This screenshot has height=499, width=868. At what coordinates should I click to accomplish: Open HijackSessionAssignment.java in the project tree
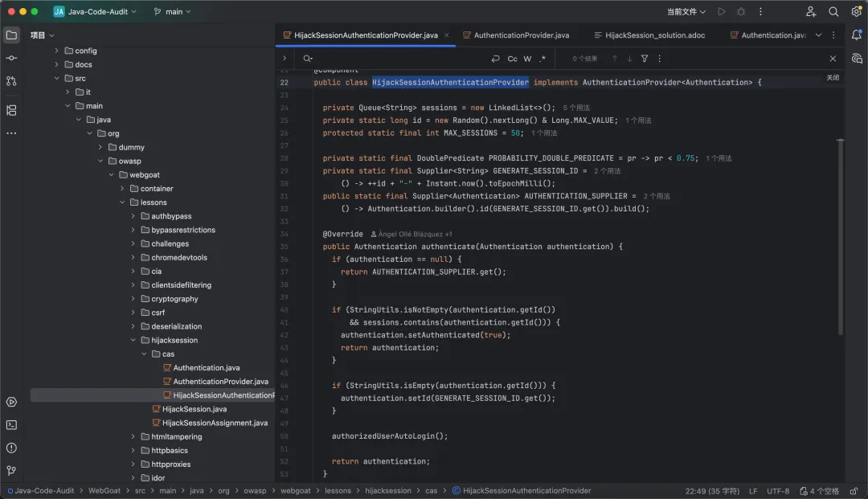[x=210, y=423]
